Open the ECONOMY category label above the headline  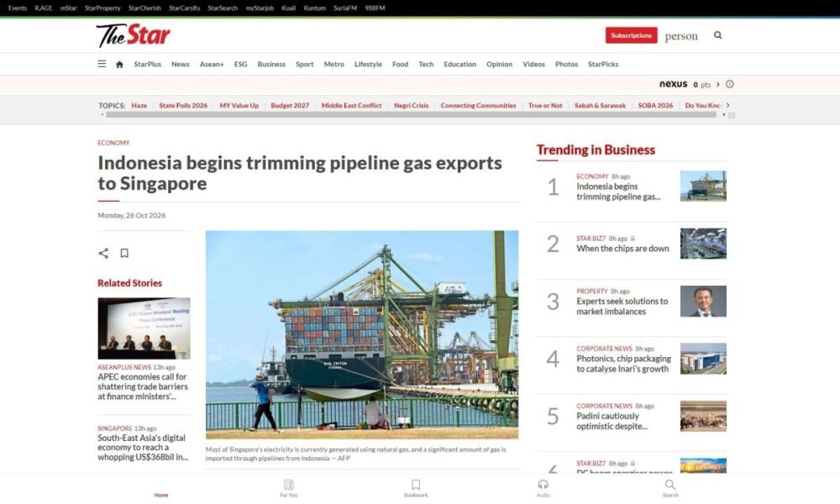[x=113, y=143]
